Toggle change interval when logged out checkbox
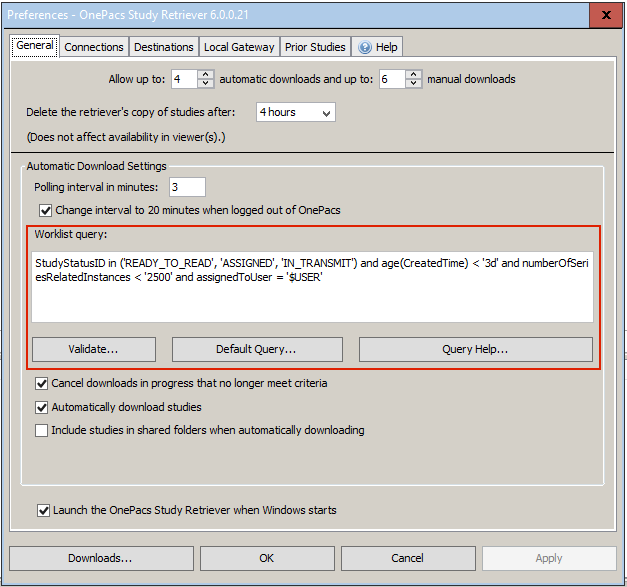Image resolution: width=627 pixels, height=587 pixels. [45, 210]
